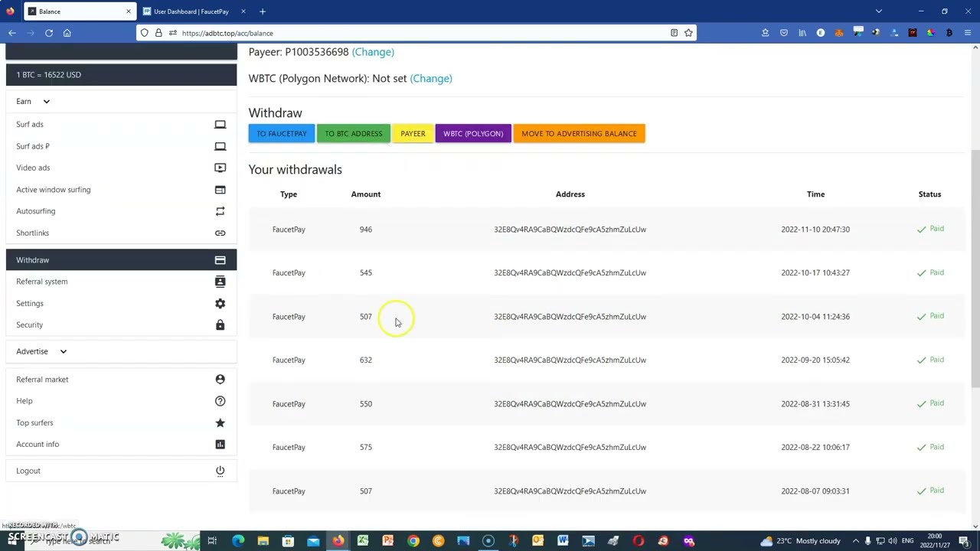Open Microsoft Edge from the taskbar
The image size is (980, 551).
click(x=238, y=541)
